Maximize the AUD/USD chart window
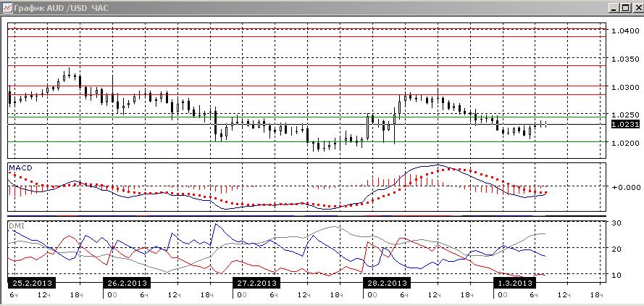The height and width of the screenshot is (306, 644). (x=624, y=8)
